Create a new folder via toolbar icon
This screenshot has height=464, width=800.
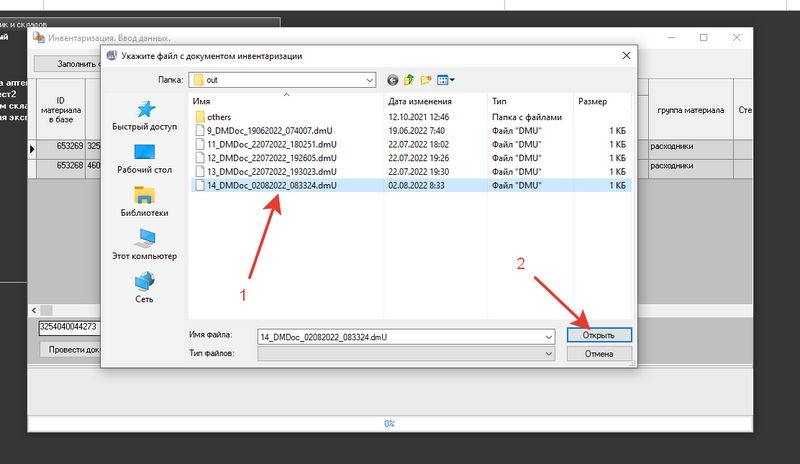[x=425, y=79]
